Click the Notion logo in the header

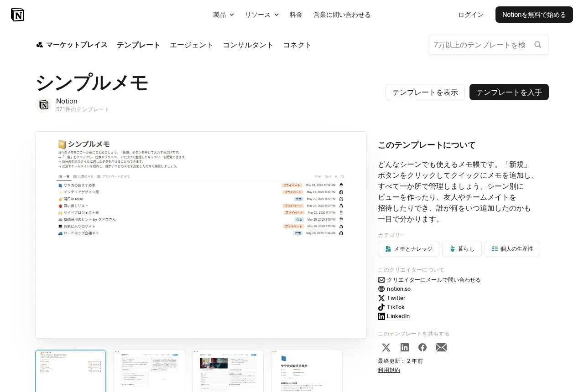click(17, 15)
